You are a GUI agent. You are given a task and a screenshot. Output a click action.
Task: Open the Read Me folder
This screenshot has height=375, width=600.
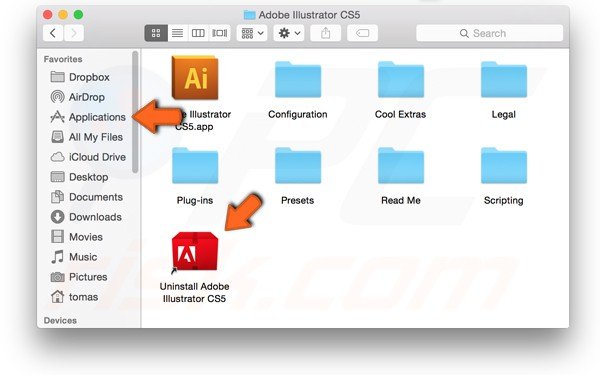(401, 166)
